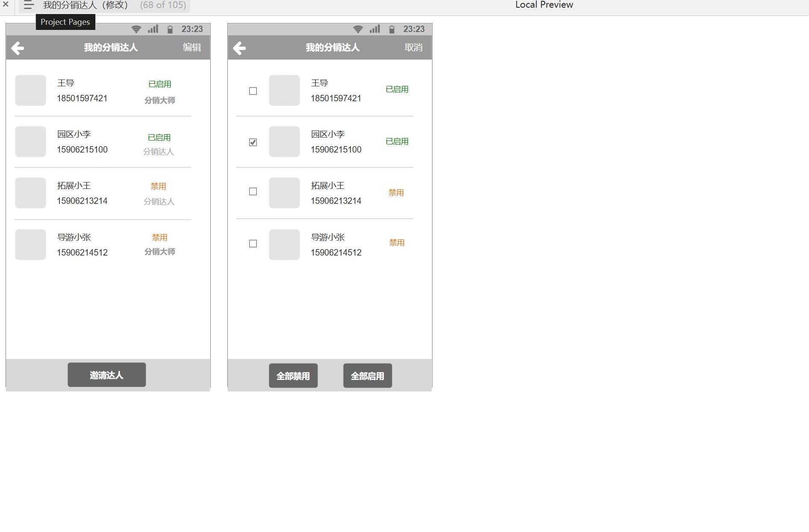809x532 pixels.
Task: Click back arrow in left phone screen
Action: [x=18, y=48]
